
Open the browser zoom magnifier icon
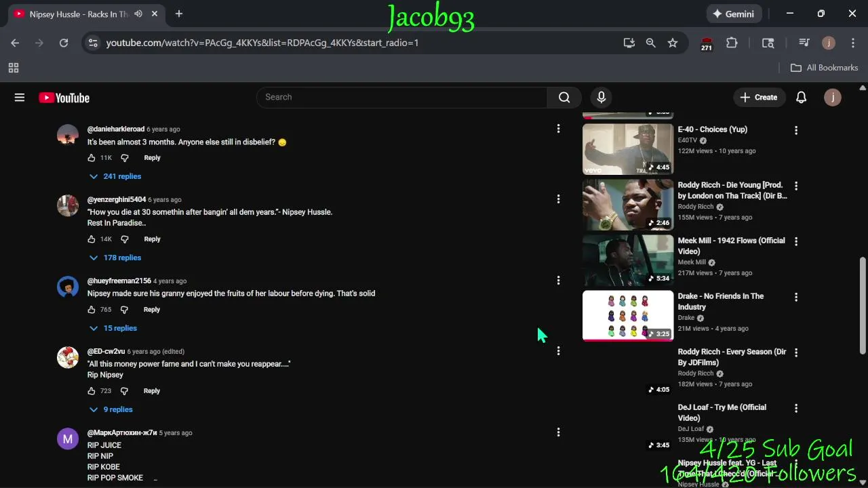click(650, 43)
